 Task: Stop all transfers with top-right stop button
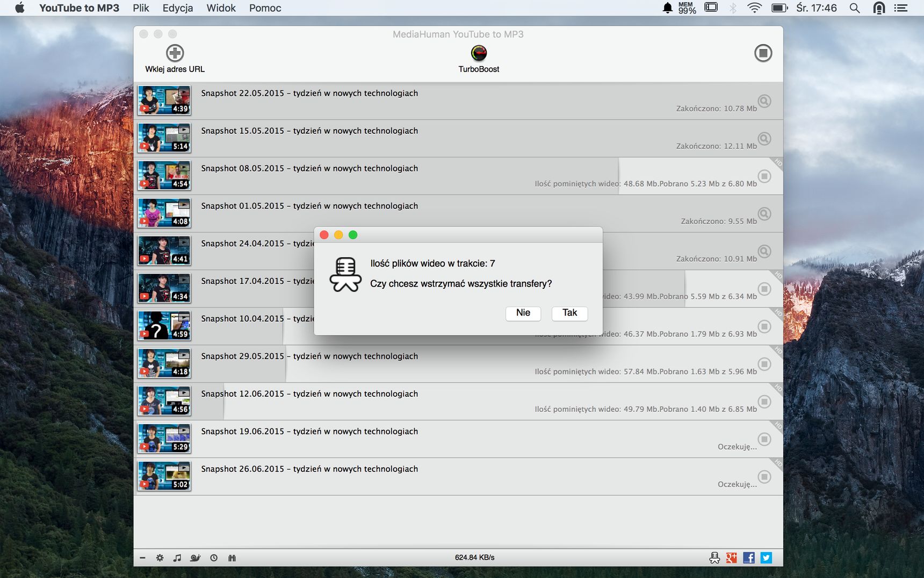pyautogui.click(x=763, y=53)
